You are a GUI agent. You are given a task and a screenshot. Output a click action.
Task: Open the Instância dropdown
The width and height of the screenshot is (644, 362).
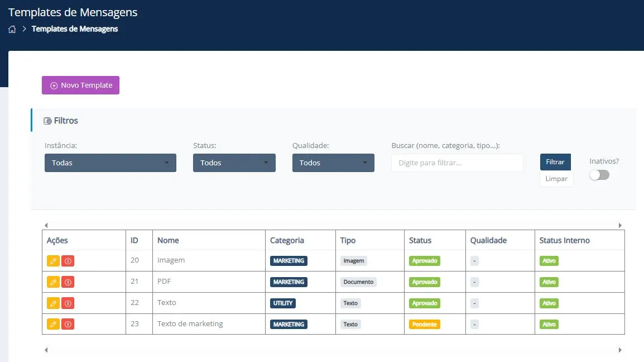click(x=110, y=163)
